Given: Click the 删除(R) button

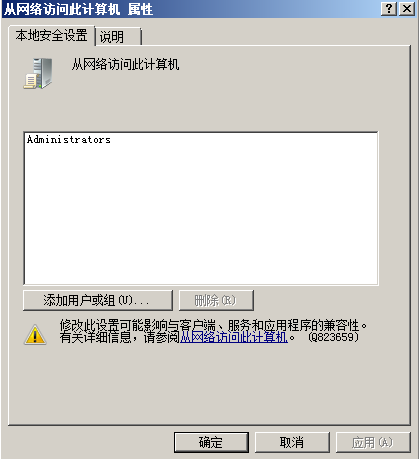Looking at the screenshot, I should 216,300.
